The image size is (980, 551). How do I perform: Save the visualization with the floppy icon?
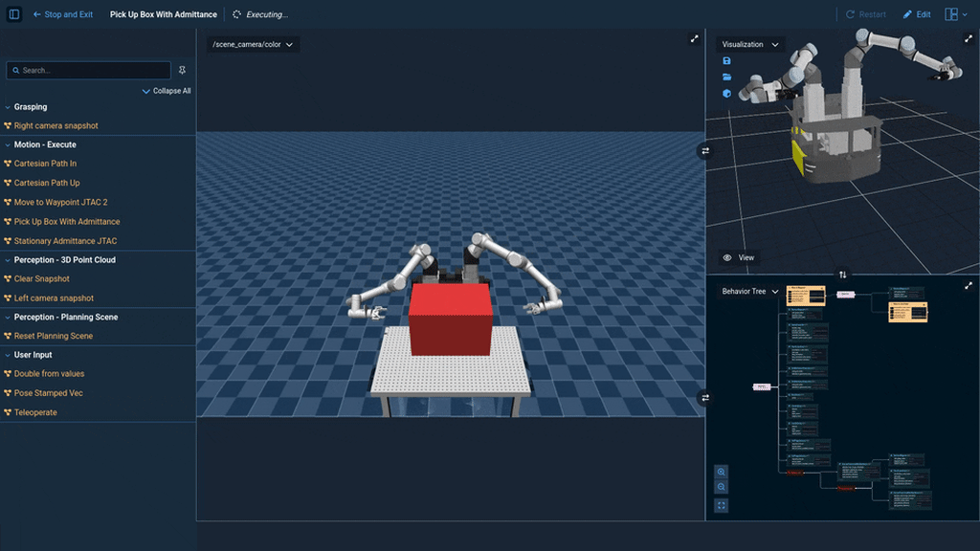pos(726,60)
